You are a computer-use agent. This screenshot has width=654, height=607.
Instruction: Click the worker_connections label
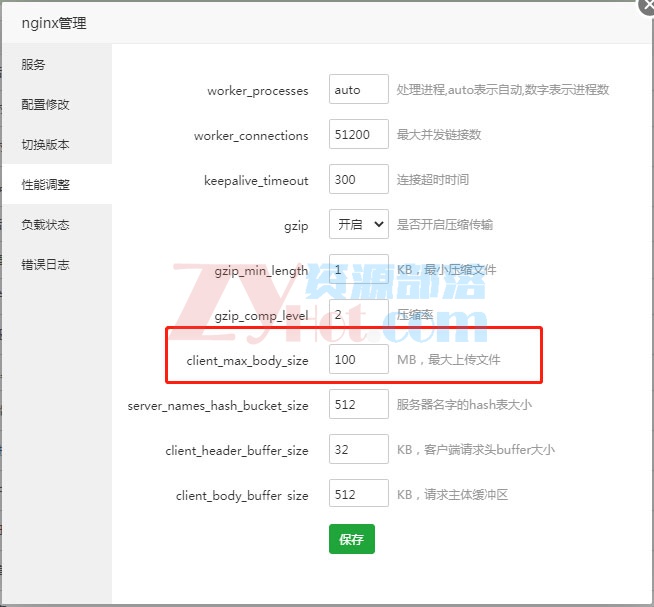tap(251, 136)
